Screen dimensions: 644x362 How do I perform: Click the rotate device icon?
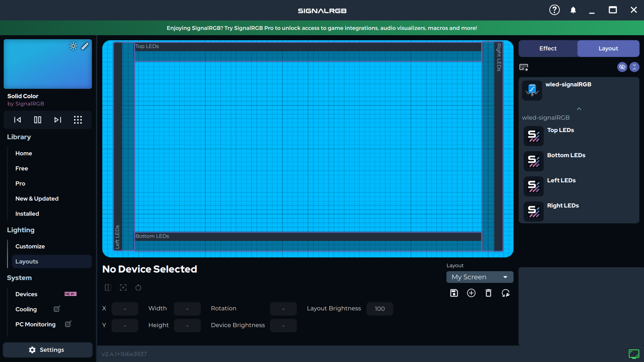(x=138, y=288)
